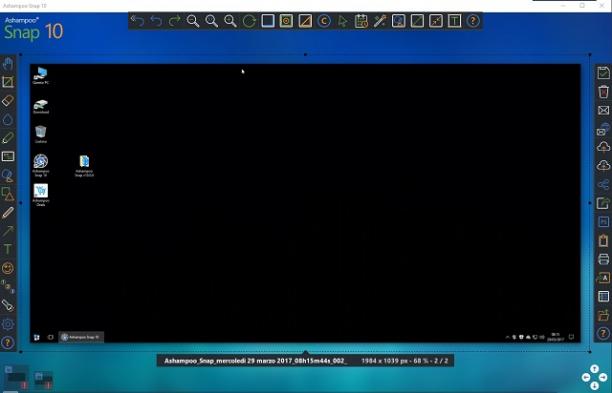Select the spotlight flashlight tool

click(8, 305)
